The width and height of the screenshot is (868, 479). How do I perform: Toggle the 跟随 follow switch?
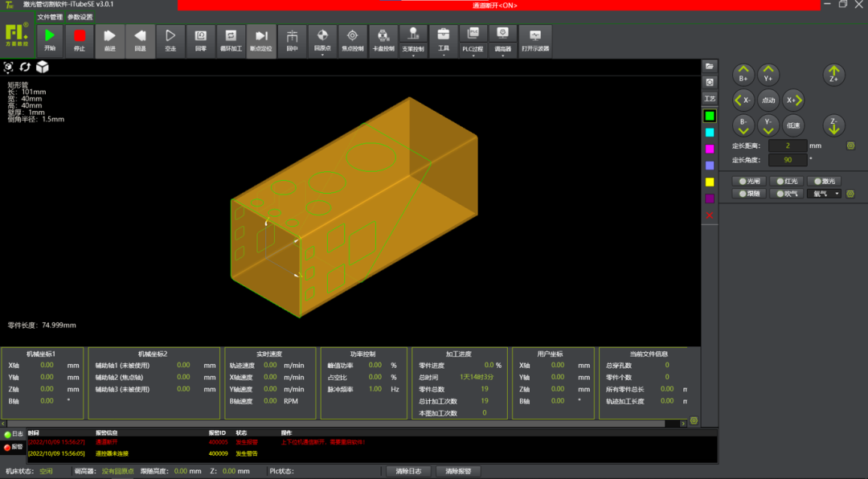(749, 194)
